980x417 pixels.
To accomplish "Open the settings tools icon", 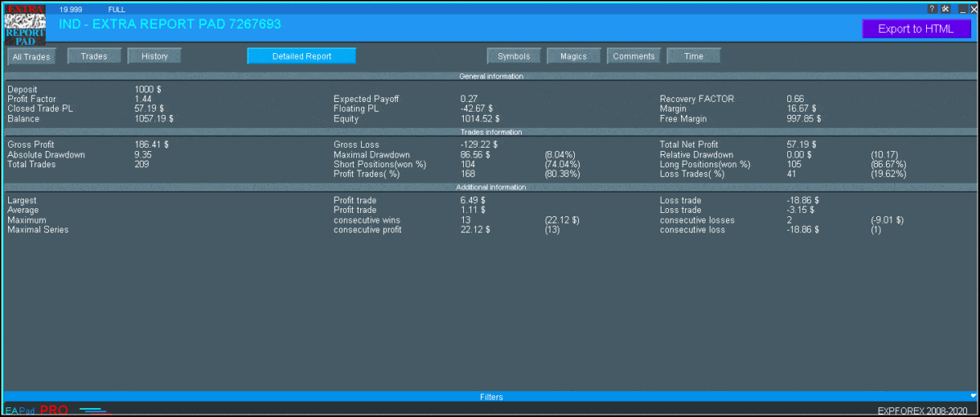I will pos(945,9).
